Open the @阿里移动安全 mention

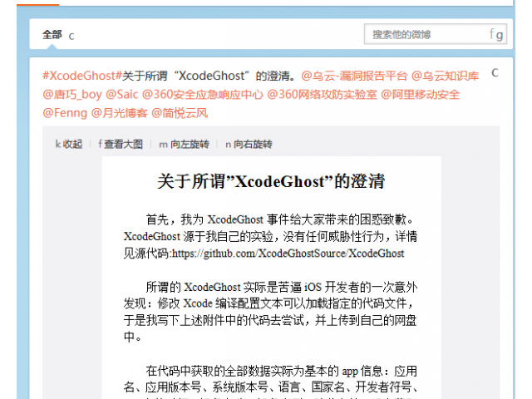(421, 94)
